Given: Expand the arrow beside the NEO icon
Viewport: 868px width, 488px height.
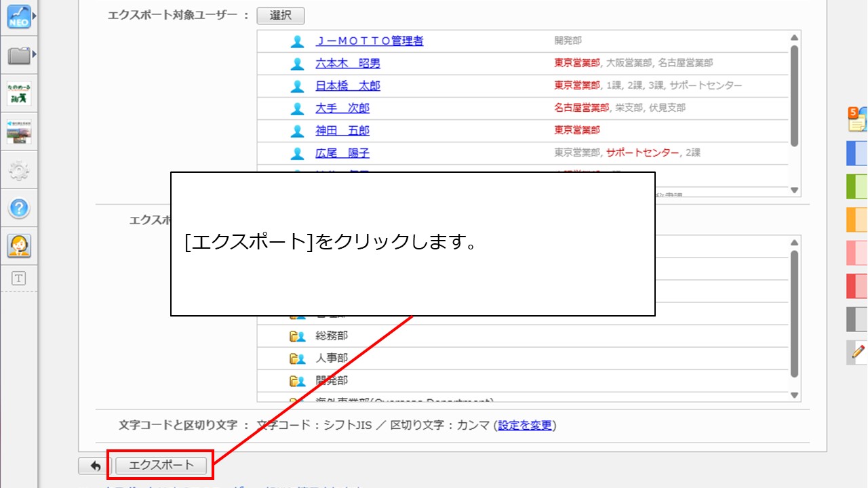Looking at the screenshot, I should click(35, 15).
